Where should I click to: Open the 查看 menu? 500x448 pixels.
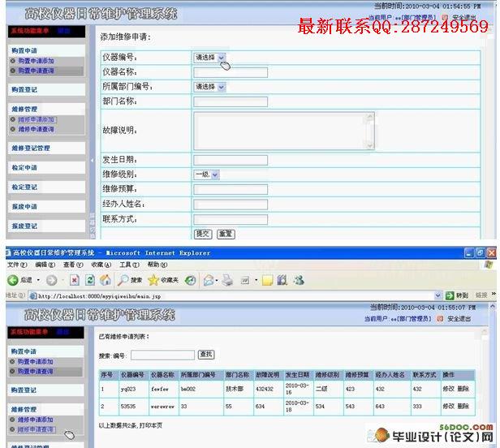(x=73, y=265)
